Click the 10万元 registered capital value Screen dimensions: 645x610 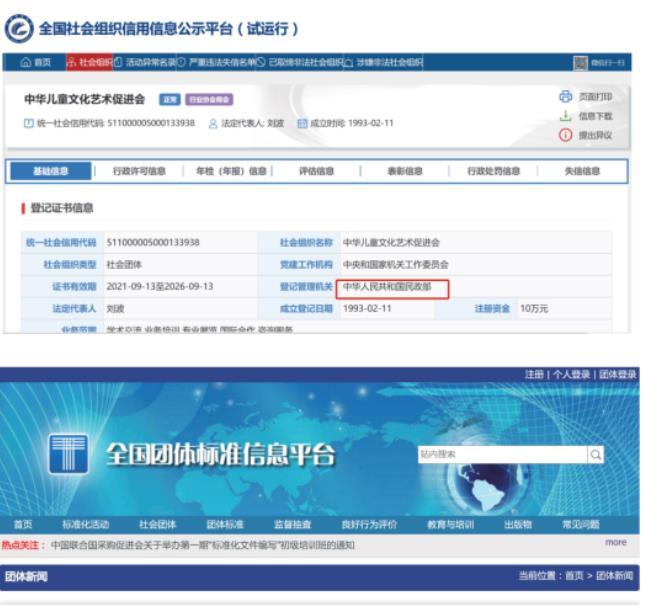click(534, 308)
